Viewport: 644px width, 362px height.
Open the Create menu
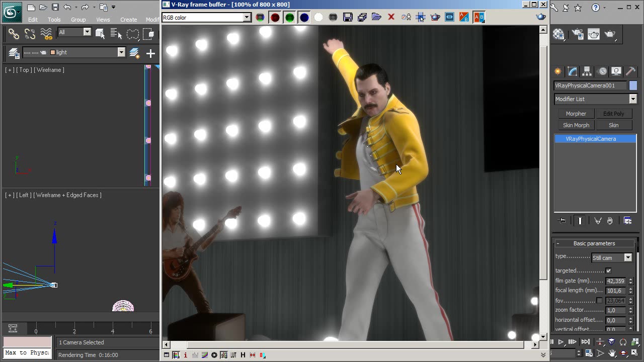[129, 20]
